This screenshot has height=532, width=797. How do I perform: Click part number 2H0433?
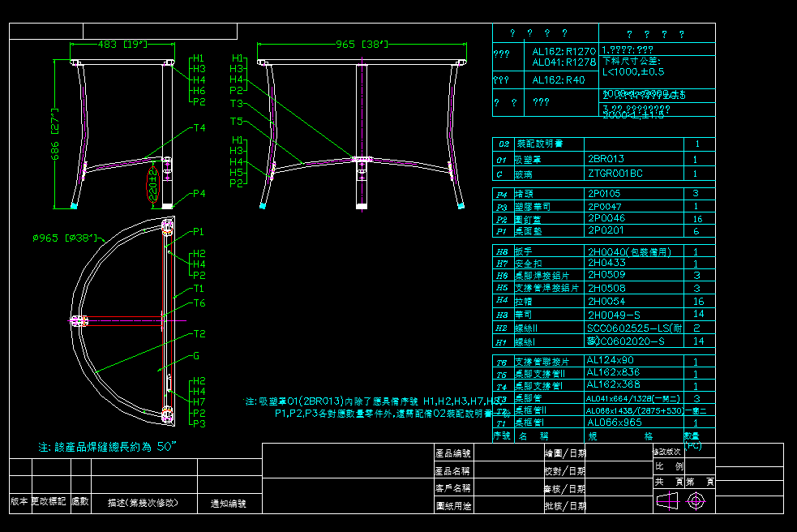[x=606, y=263]
